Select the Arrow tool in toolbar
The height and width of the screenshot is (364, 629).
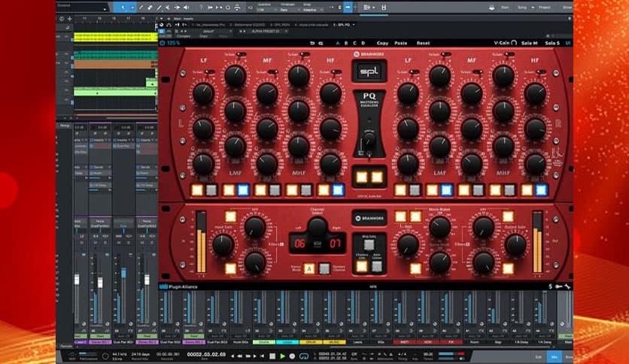123,8
